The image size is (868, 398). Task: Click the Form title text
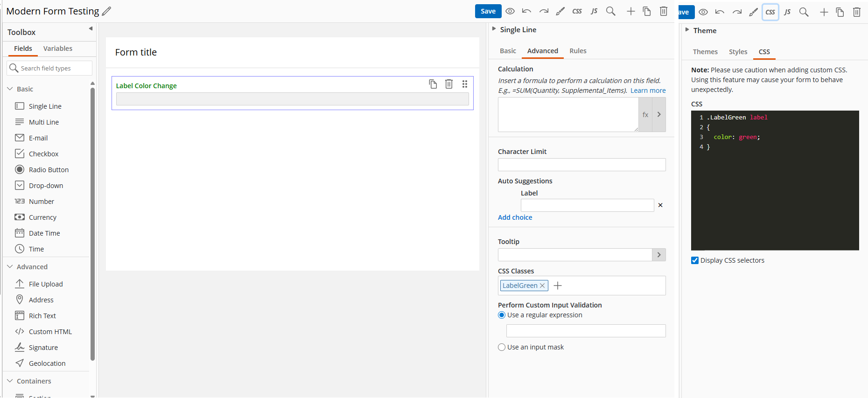coord(136,52)
